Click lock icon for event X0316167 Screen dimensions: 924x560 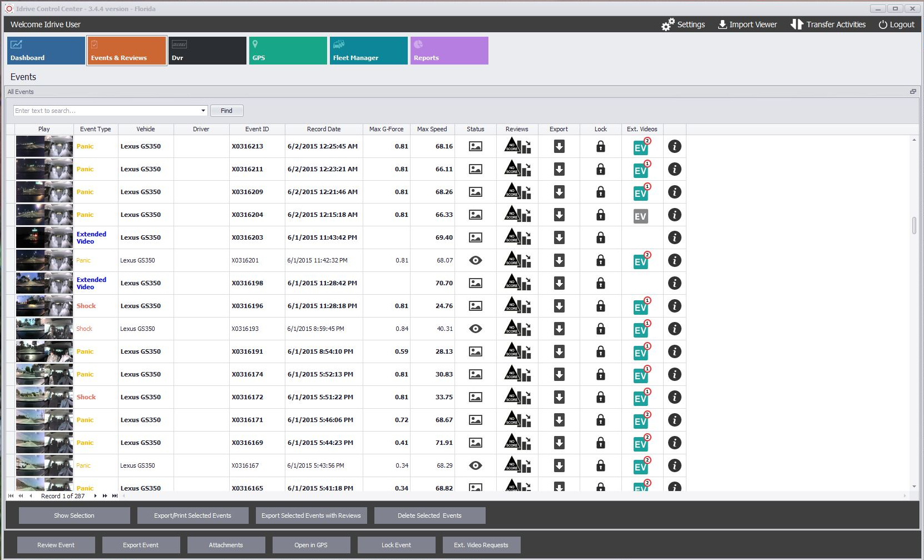click(600, 465)
